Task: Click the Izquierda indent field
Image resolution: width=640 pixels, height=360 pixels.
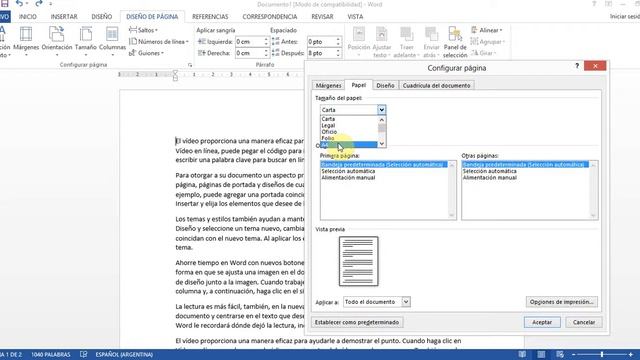Action: click(x=249, y=42)
